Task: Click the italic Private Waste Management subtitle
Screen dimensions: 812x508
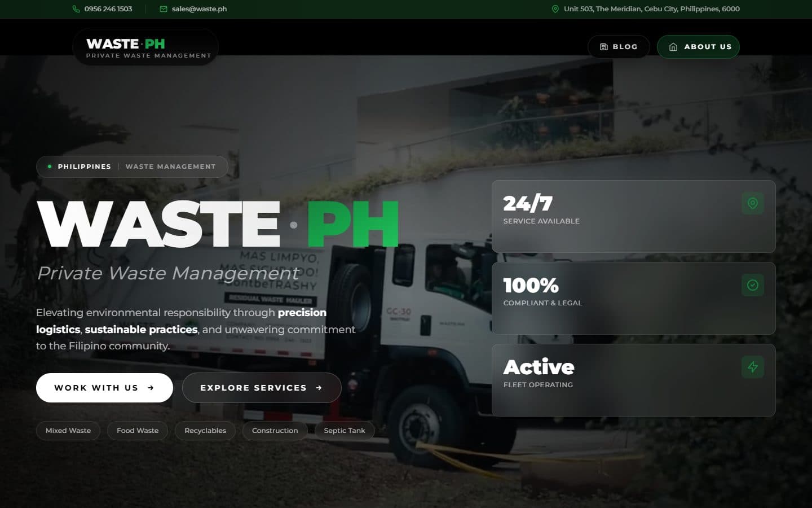Action: point(167,273)
